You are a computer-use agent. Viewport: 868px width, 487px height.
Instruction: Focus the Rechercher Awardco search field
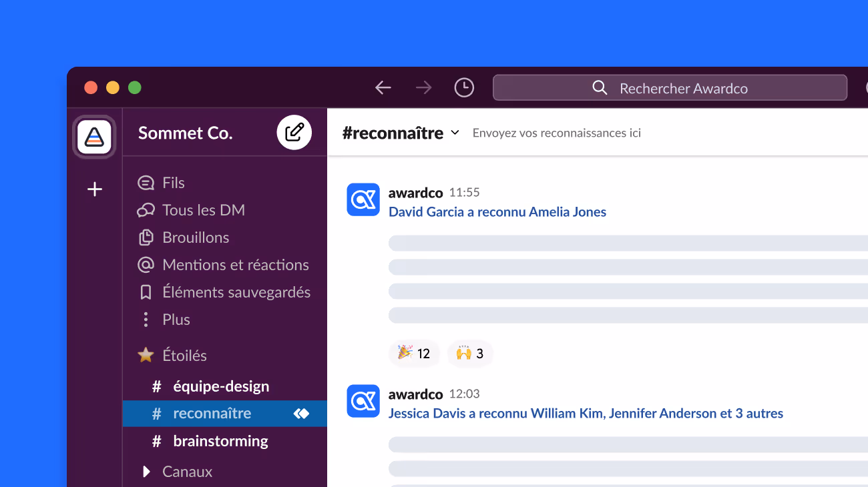[x=670, y=88]
